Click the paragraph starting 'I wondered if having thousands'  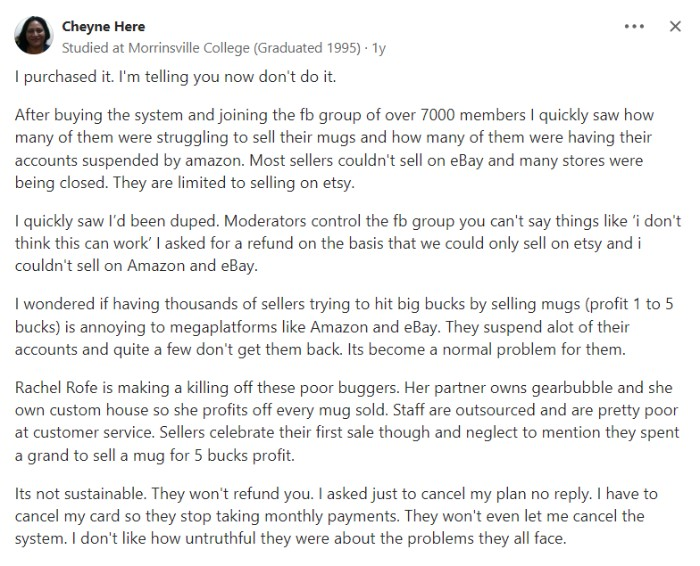click(x=344, y=327)
